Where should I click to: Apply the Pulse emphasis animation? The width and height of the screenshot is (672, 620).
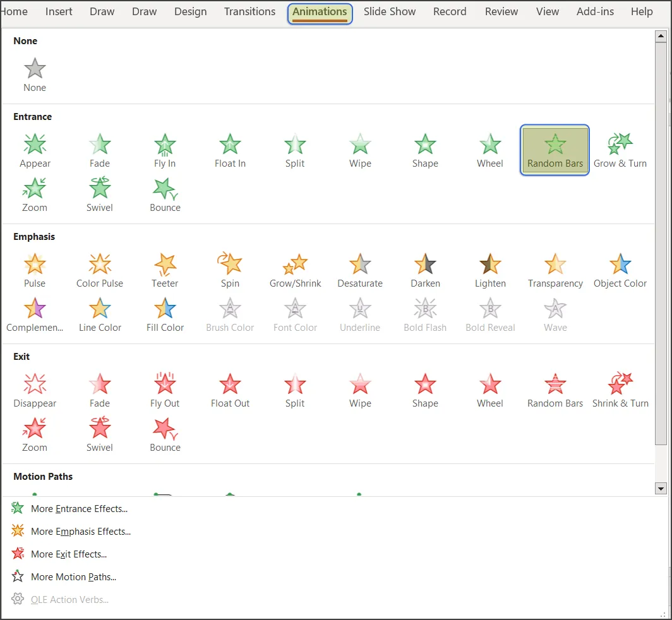pyautogui.click(x=35, y=270)
